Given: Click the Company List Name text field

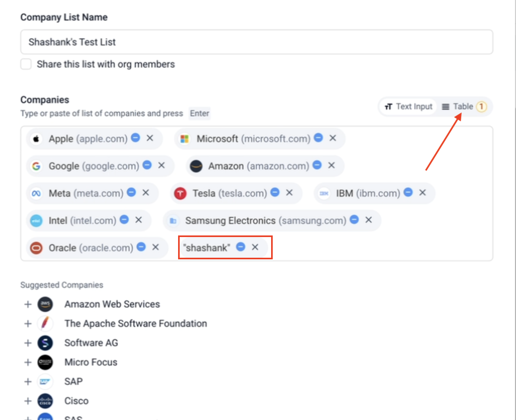Looking at the screenshot, I should click(x=256, y=42).
